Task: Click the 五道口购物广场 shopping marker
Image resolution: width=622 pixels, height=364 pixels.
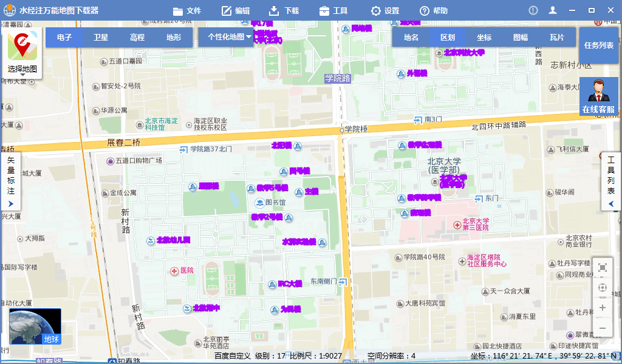Action: 111,161
